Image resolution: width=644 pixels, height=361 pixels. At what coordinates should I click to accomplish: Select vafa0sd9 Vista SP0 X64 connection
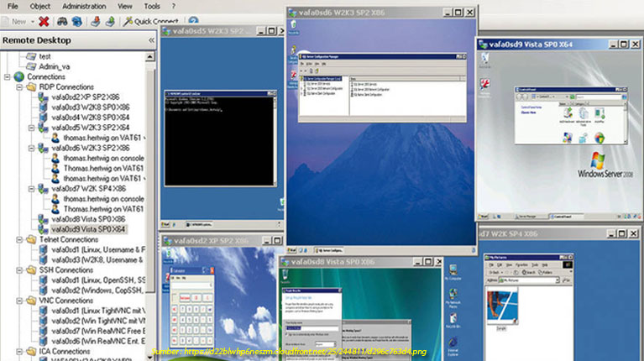pyautogui.click(x=88, y=229)
